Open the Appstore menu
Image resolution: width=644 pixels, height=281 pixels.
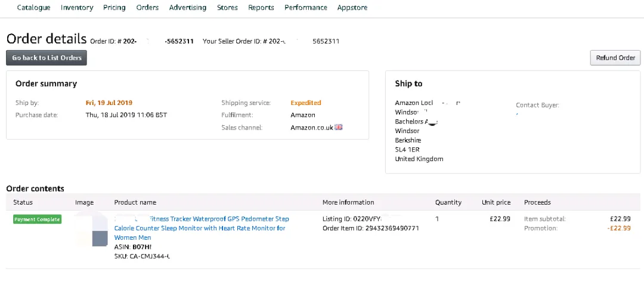352,7
